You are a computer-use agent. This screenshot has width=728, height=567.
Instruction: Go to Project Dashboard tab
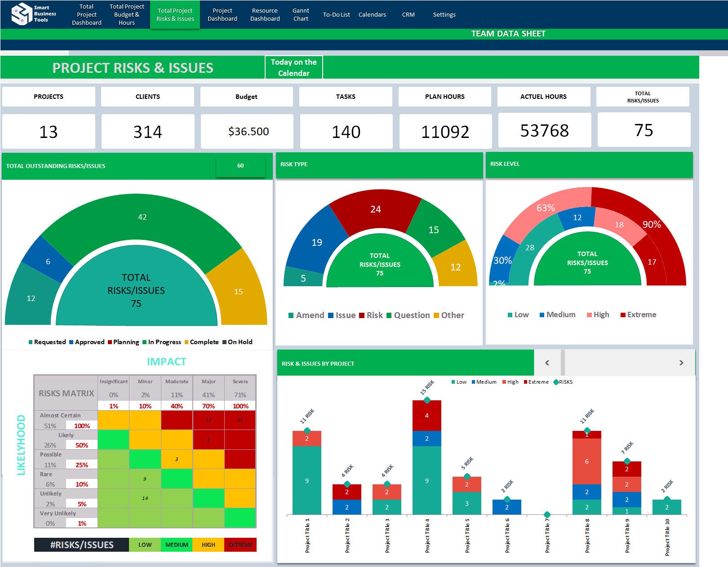222,14
